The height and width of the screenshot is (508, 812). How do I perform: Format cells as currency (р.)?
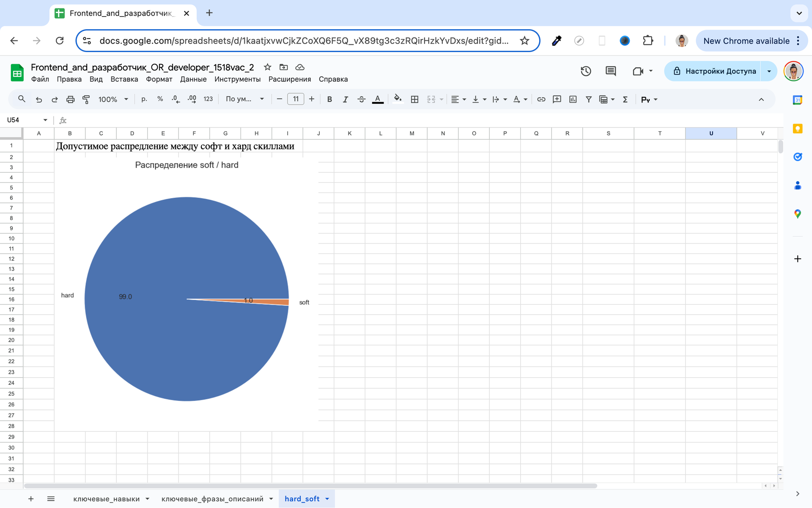coord(144,99)
